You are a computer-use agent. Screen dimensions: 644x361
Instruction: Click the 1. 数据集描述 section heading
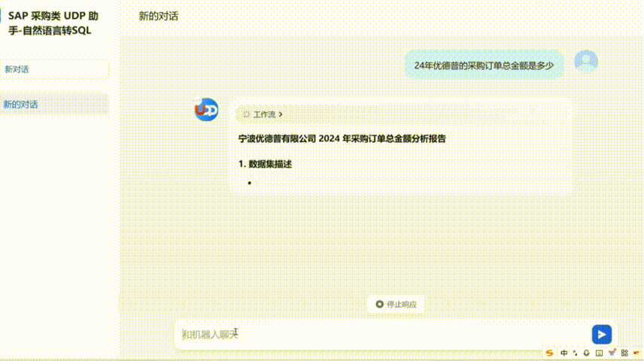tap(265, 163)
